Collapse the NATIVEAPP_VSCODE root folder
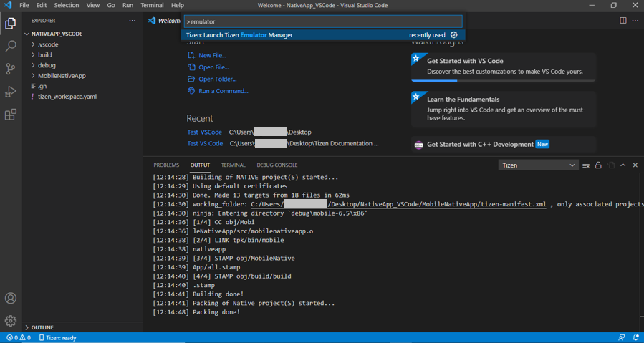Viewport: 644px width, 343px height. click(x=57, y=34)
